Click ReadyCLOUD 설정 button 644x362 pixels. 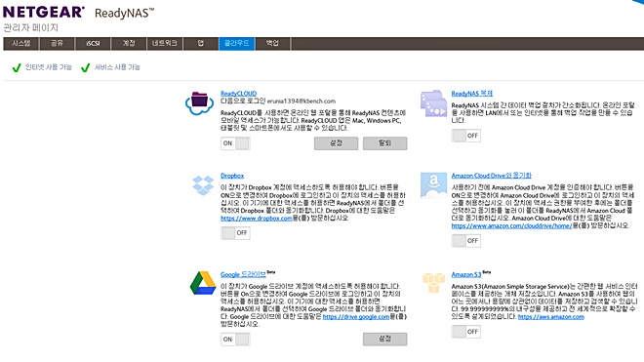pos(337,143)
